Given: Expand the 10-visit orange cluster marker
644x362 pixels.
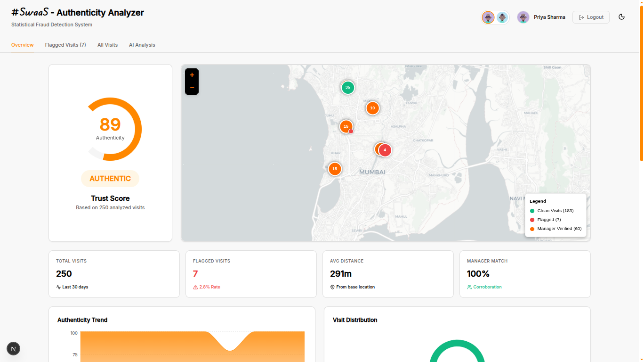Looking at the screenshot, I should point(372,108).
